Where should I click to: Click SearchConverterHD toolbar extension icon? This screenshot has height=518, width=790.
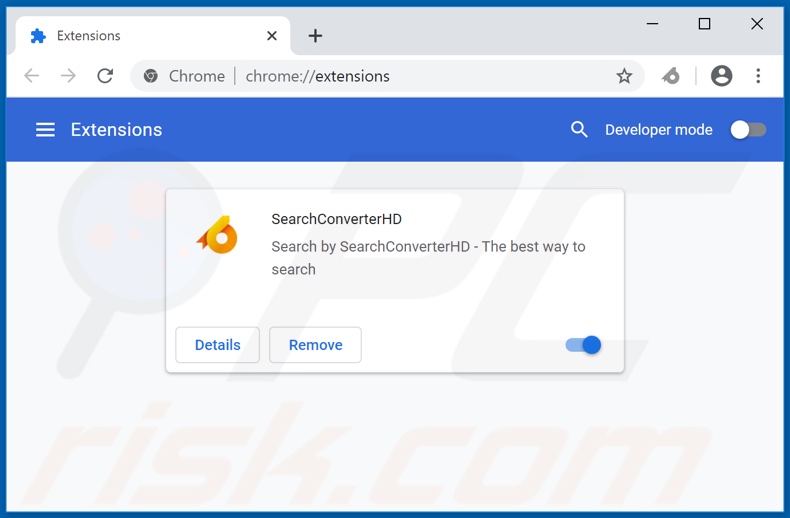pos(670,76)
